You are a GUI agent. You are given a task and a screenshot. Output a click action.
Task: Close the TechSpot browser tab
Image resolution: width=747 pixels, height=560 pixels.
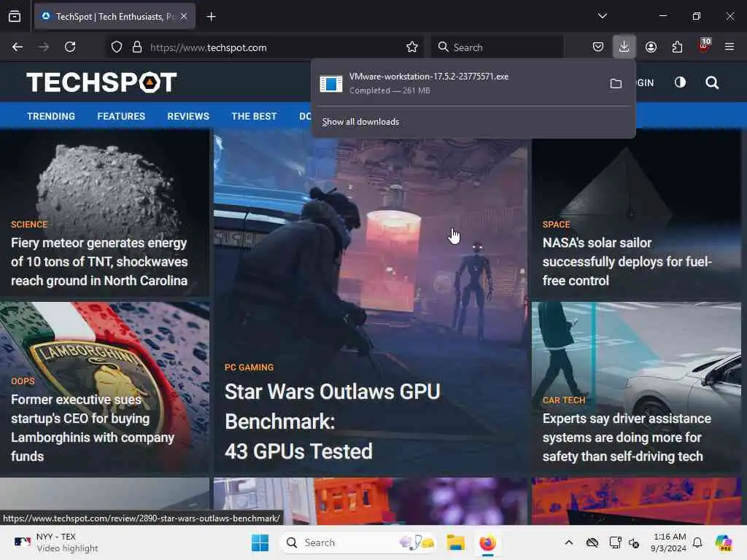coord(184,16)
